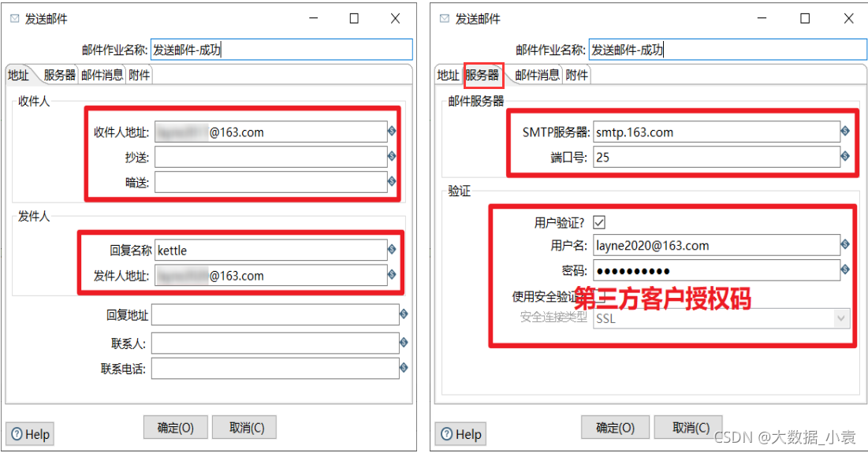Toggle the 用户验证 checkbox
This screenshot has height=453, width=868.
pos(599,222)
